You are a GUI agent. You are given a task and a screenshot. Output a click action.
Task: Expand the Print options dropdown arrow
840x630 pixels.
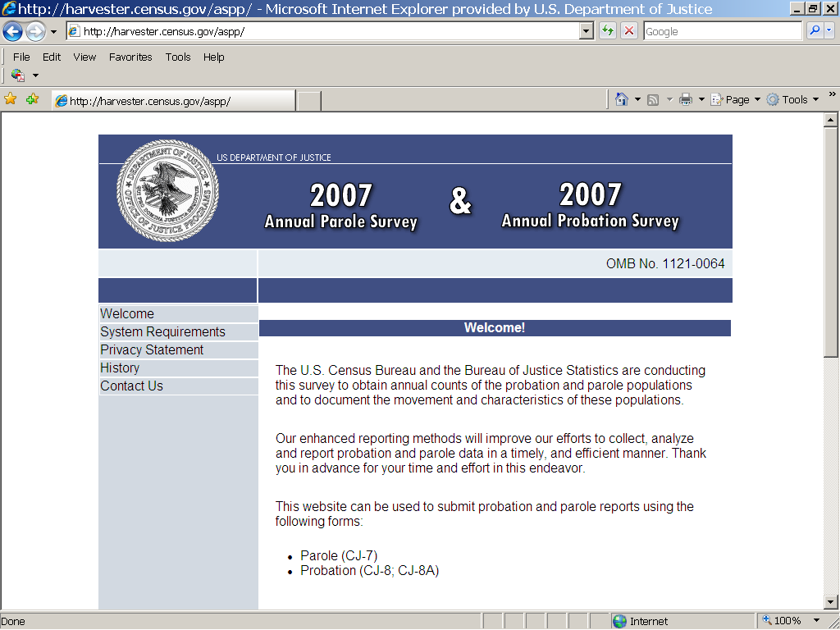(x=701, y=99)
